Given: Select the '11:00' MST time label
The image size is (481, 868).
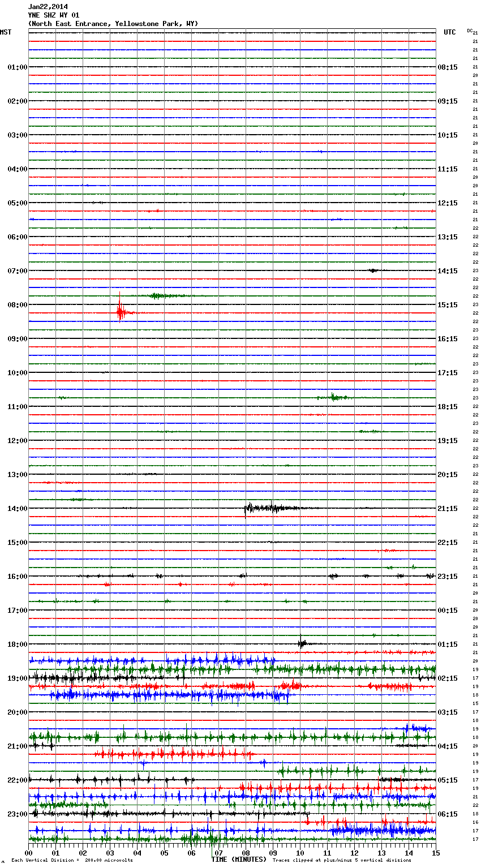Looking at the screenshot, I should [x=18, y=407].
